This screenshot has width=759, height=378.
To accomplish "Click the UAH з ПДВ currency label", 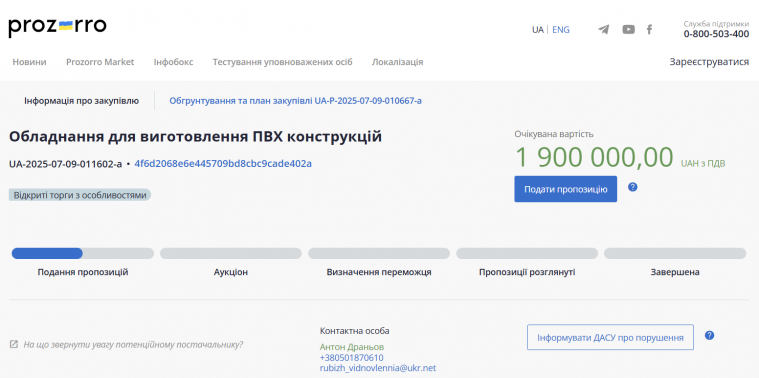I will tap(703, 163).
